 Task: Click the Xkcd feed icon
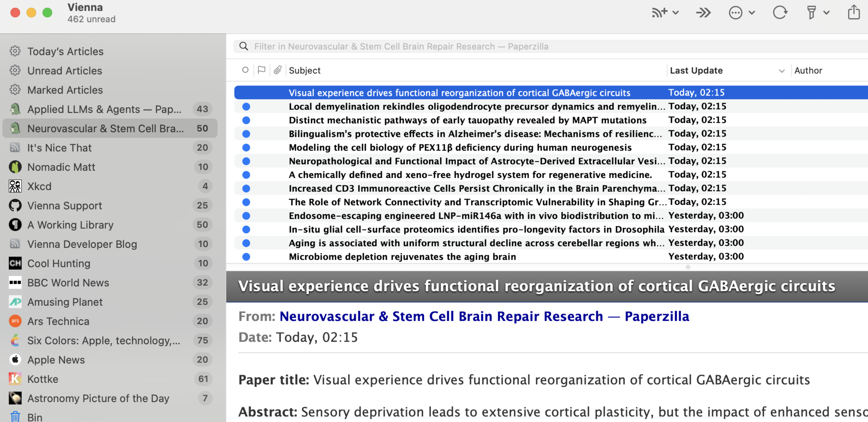pyautogui.click(x=15, y=186)
